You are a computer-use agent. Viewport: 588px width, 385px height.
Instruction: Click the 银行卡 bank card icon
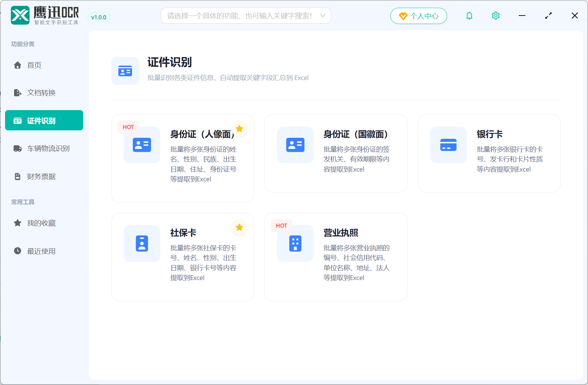click(x=448, y=145)
